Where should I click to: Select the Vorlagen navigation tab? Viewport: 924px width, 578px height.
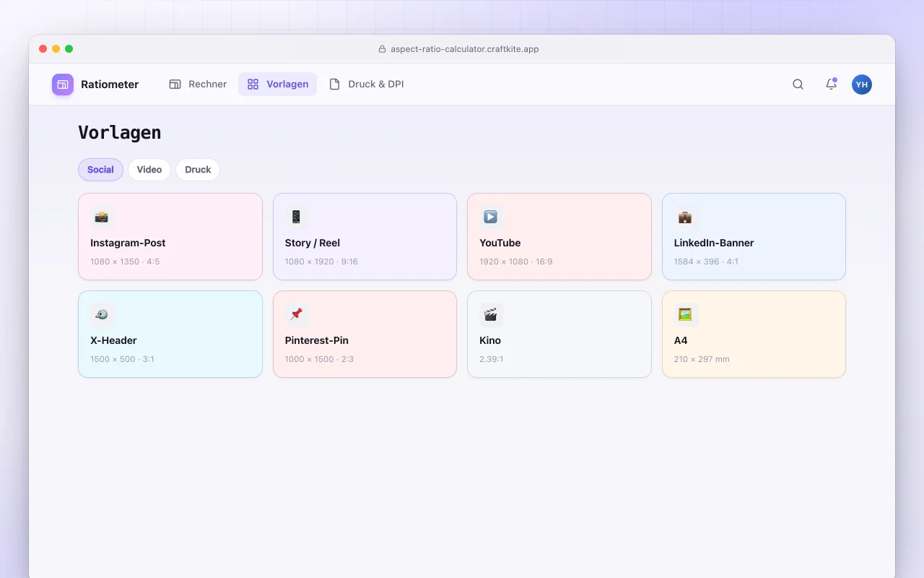(x=277, y=85)
